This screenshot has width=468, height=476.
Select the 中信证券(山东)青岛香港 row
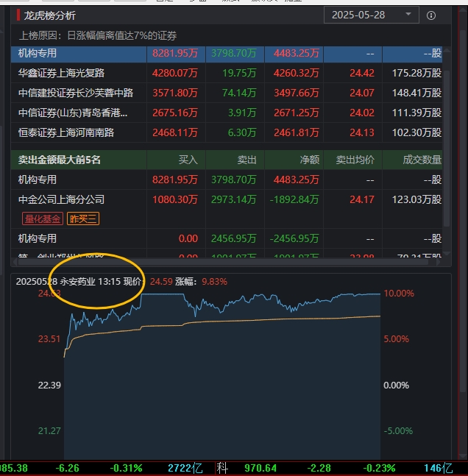(x=226, y=113)
